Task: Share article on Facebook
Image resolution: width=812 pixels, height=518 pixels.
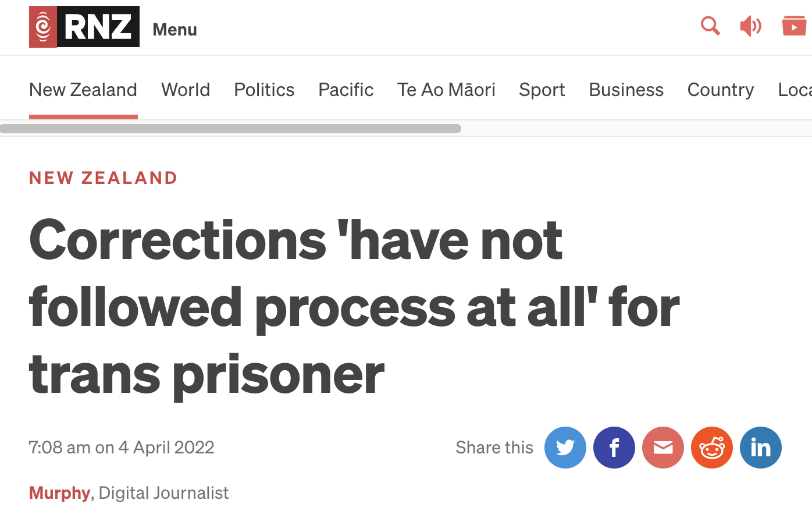Action: click(614, 448)
